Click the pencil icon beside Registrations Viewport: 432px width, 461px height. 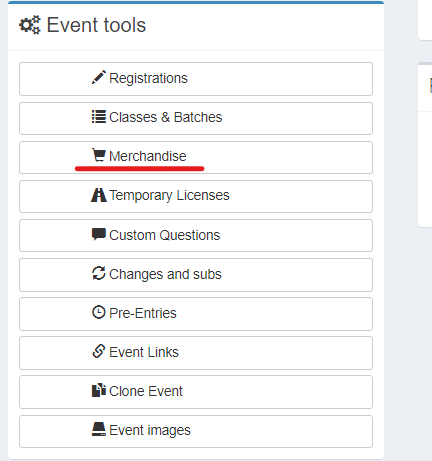point(99,77)
